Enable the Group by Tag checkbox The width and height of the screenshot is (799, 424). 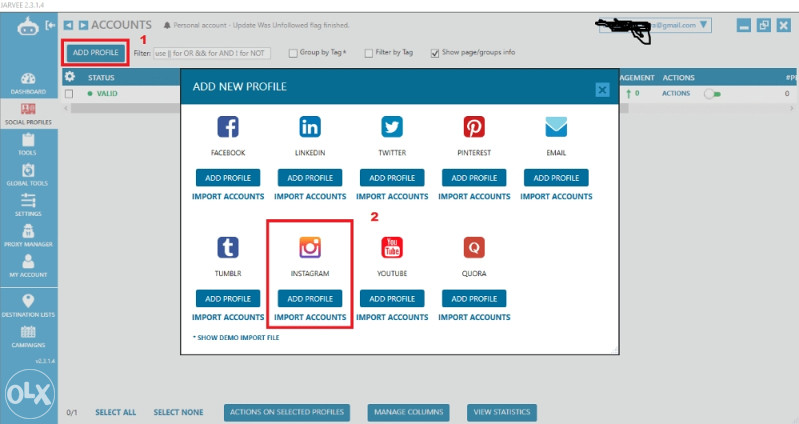(x=293, y=53)
